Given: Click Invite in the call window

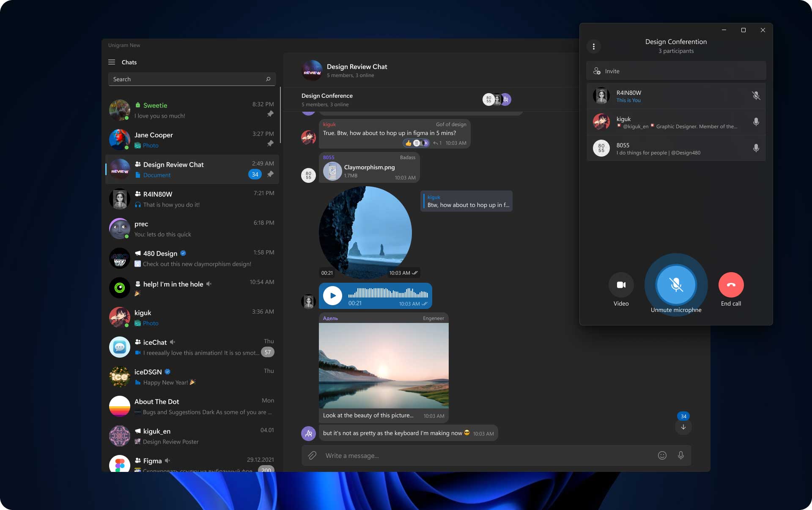Looking at the screenshot, I should point(676,71).
